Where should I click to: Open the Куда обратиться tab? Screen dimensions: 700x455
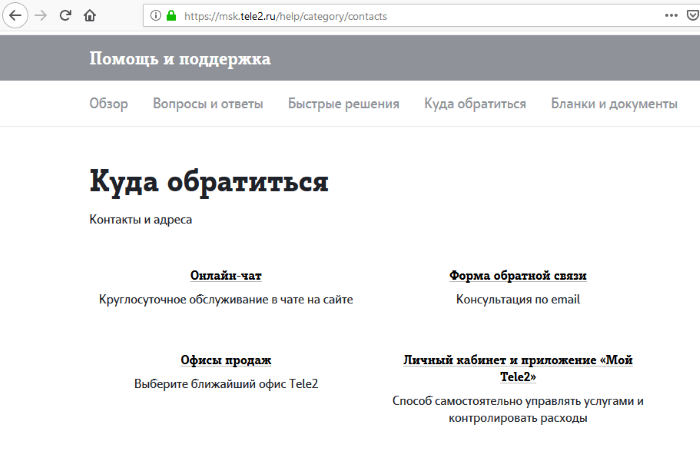pos(475,104)
